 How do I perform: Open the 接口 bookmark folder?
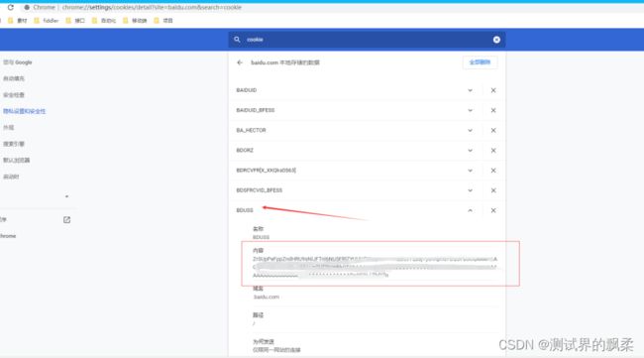pyautogui.click(x=75, y=21)
